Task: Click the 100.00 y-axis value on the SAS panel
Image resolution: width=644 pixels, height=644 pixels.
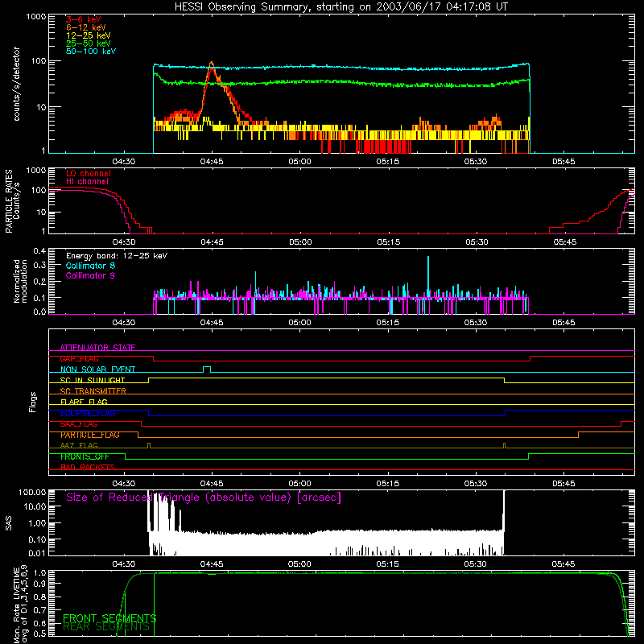Action: [x=32, y=493]
